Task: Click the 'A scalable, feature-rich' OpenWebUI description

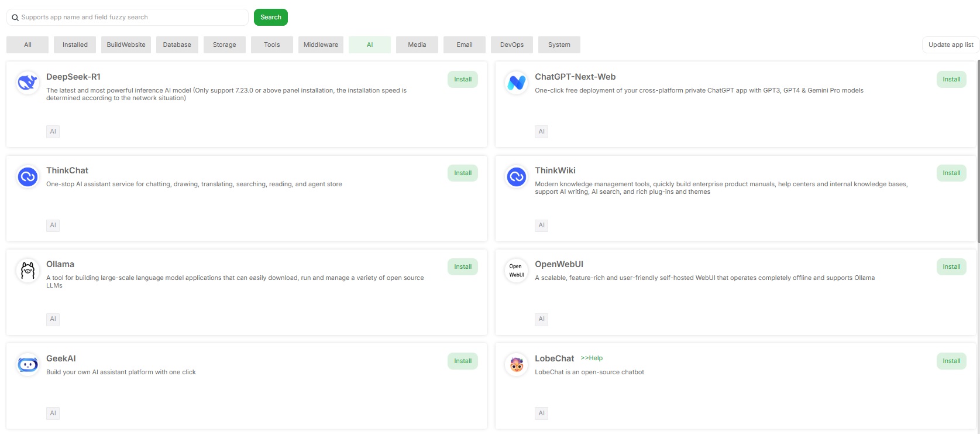Action: point(704,278)
